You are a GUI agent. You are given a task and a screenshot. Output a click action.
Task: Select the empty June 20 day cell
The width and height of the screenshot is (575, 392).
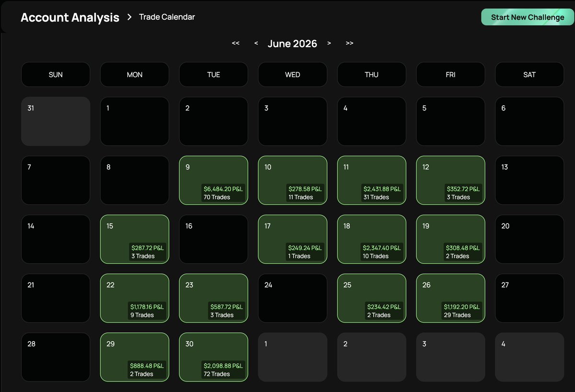[x=529, y=239]
